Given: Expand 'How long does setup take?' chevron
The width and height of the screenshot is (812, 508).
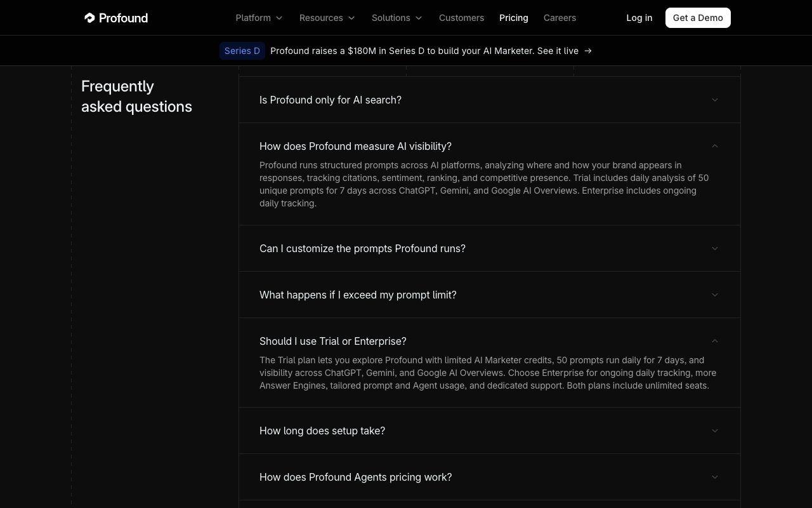Looking at the screenshot, I should tap(715, 431).
